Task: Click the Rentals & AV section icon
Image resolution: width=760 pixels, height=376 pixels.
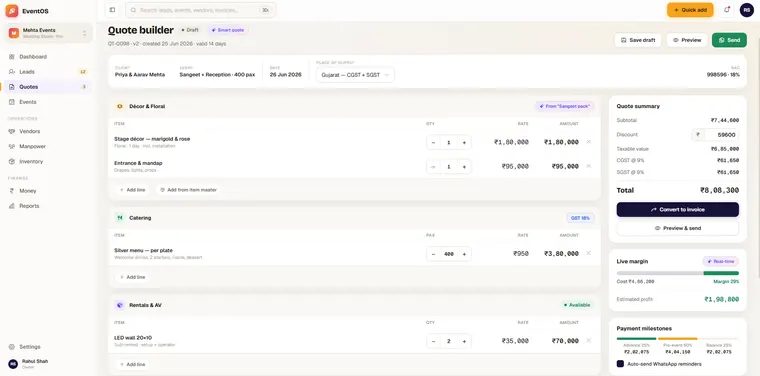Action: [120, 305]
